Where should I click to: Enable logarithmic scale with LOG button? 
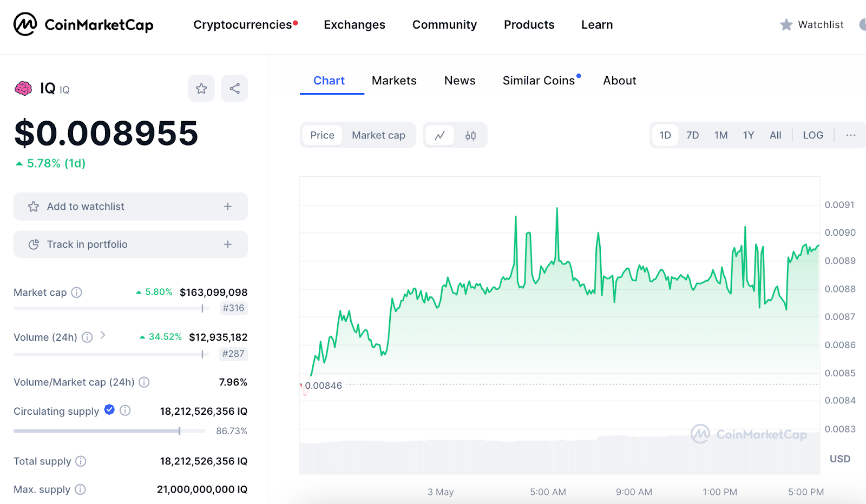click(x=812, y=135)
